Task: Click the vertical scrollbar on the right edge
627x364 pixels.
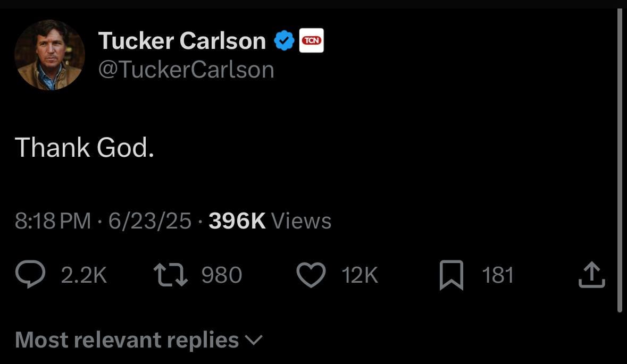Action: 620,159
